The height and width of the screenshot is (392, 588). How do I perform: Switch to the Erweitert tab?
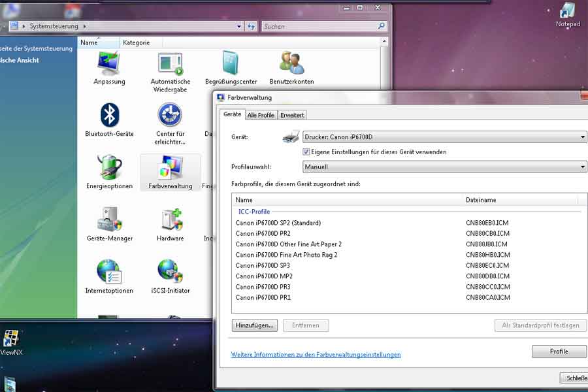292,115
